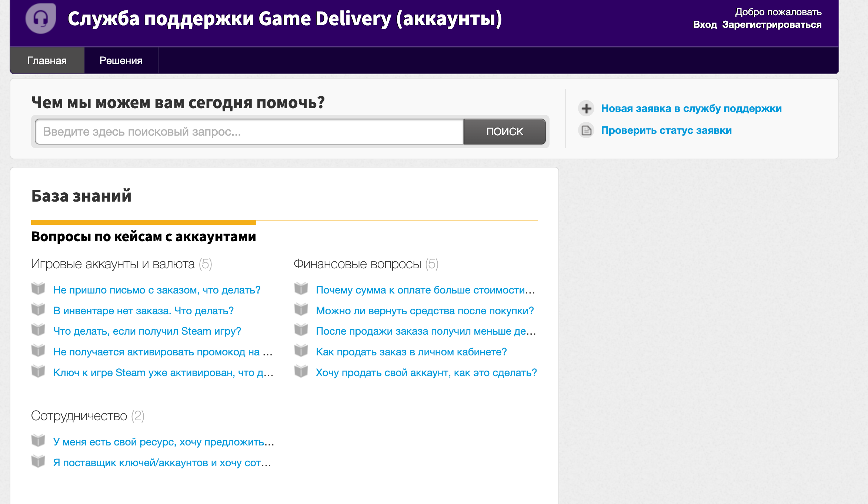Viewport: 868px width, 504px height.
Task: Switch to the Решения tab
Action: (121, 60)
